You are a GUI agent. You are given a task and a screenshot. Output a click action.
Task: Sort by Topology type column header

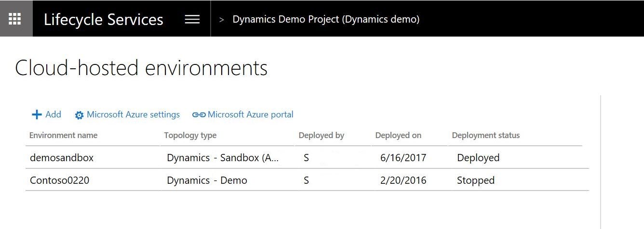pyautogui.click(x=190, y=135)
